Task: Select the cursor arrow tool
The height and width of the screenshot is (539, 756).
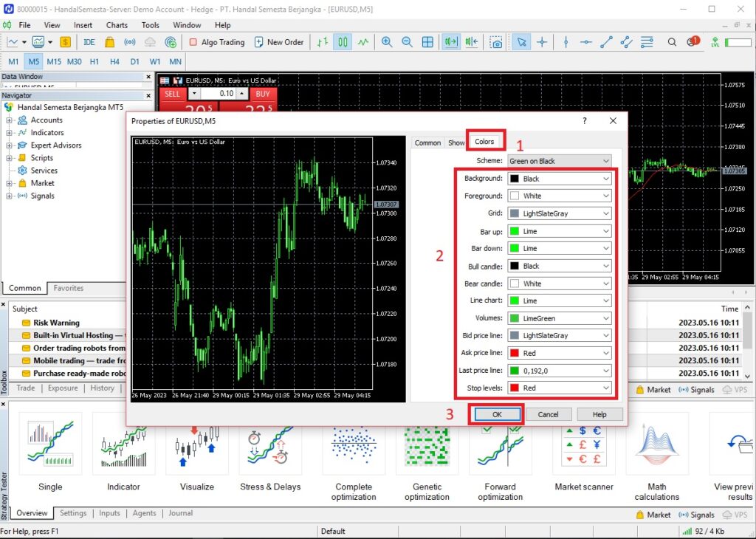Action: [x=521, y=42]
